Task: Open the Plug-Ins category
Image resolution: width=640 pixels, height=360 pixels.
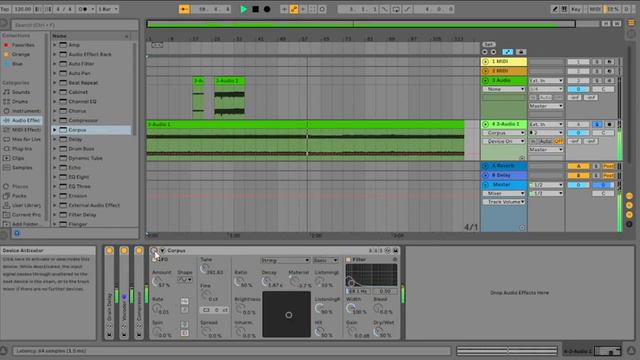Action: click(22, 149)
